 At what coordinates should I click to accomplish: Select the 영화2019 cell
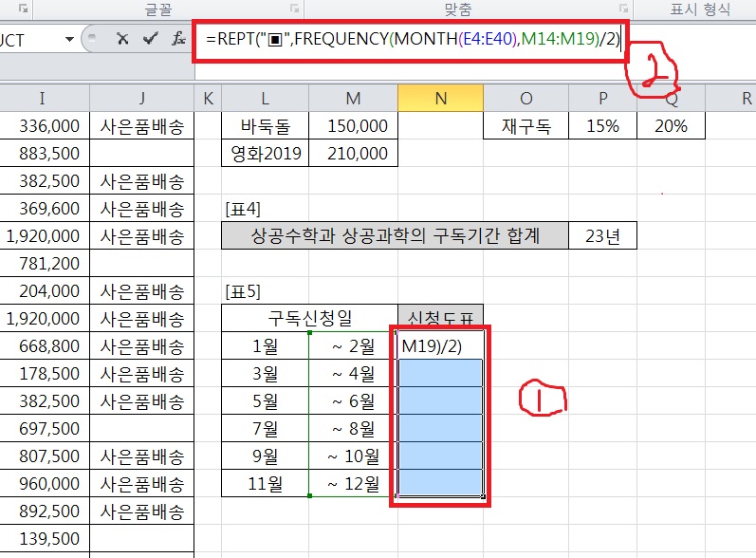[x=264, y=153]
